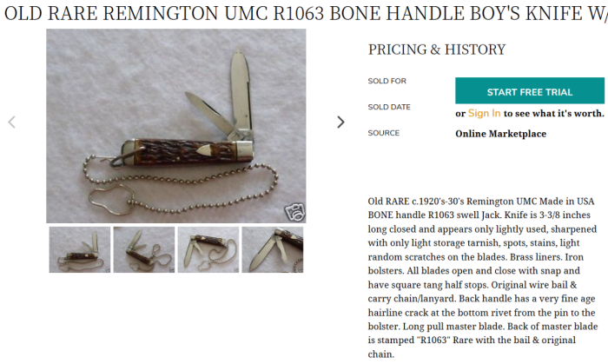
Task: Click the PRICING & HISTORY heading
Action: click(x=437, y=50)
